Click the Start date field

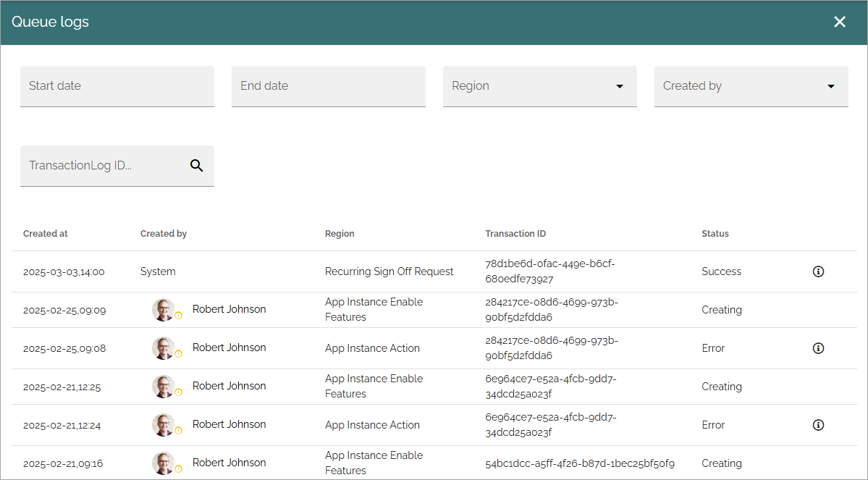pos(117,86)
